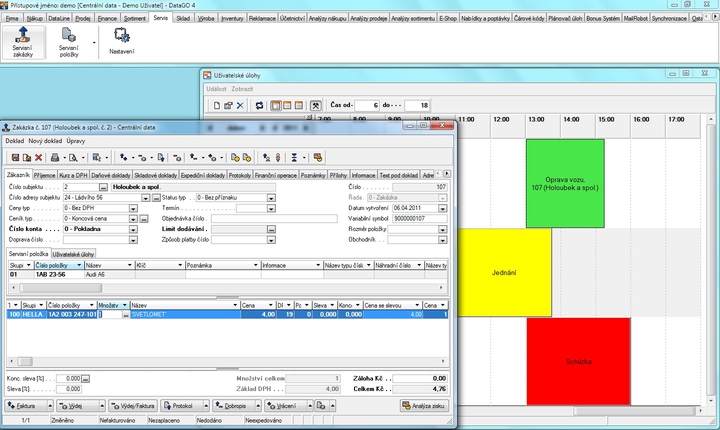Click the sum (sigma) icon in order toolbar

(294, 158)
